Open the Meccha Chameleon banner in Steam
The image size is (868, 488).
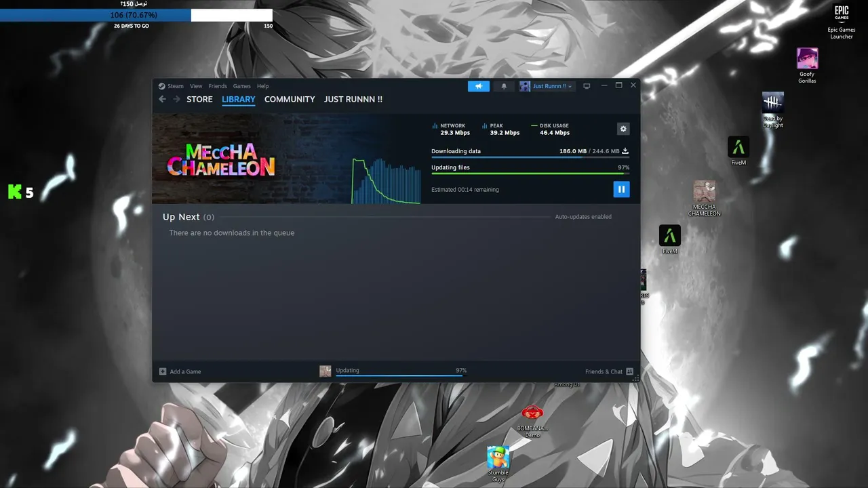(x=221, y=159)
